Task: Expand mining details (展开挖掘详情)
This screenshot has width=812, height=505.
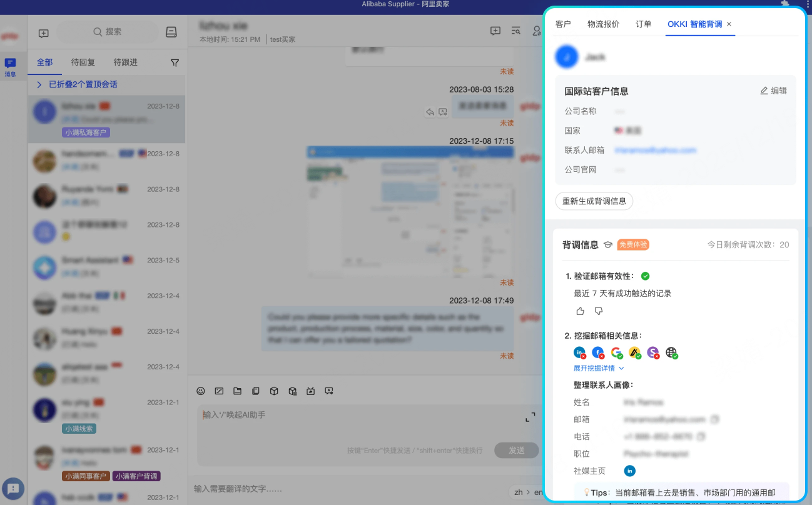Action: (599, 368)
